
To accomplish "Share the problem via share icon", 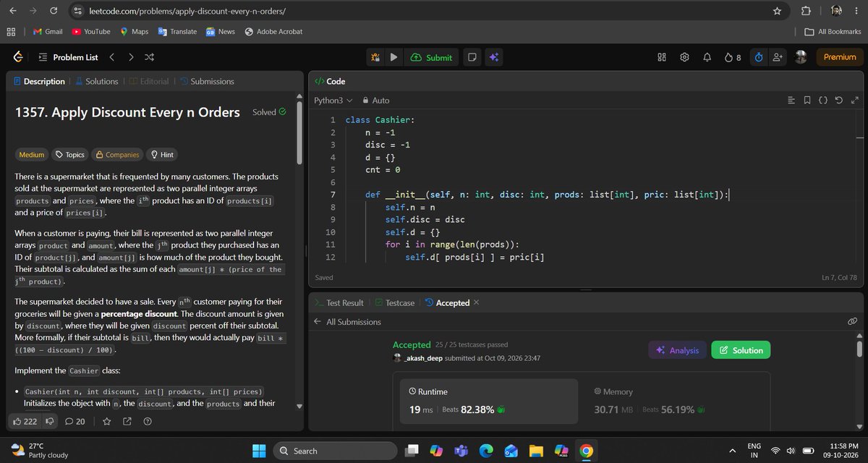I will pyautogui.click(x=127, y=421).
